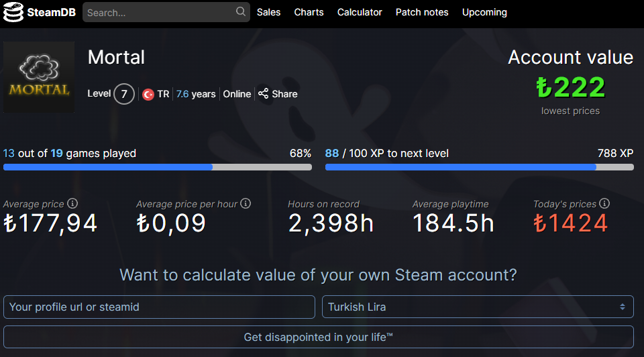Open the Turkish Lira currency dropdown
The width and height of the screenshot is (644, 357).
(x=478, y=307)
